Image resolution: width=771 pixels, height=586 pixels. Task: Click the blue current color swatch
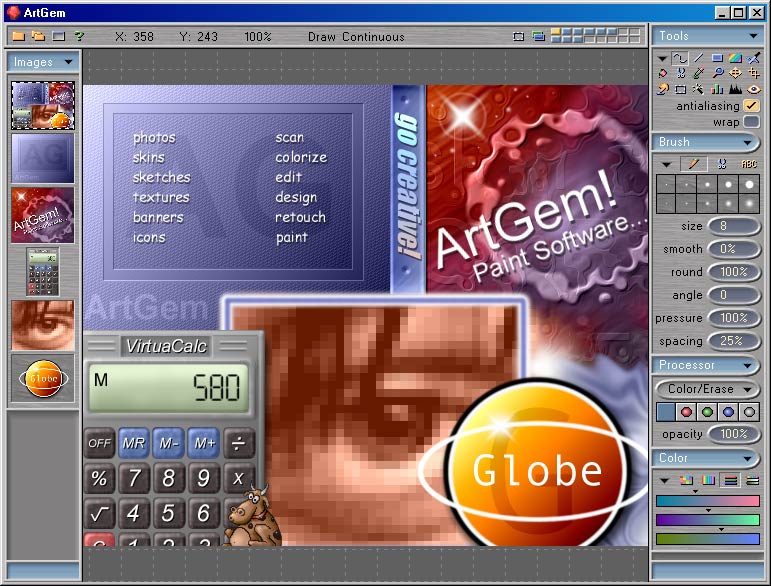coord(665,412)
